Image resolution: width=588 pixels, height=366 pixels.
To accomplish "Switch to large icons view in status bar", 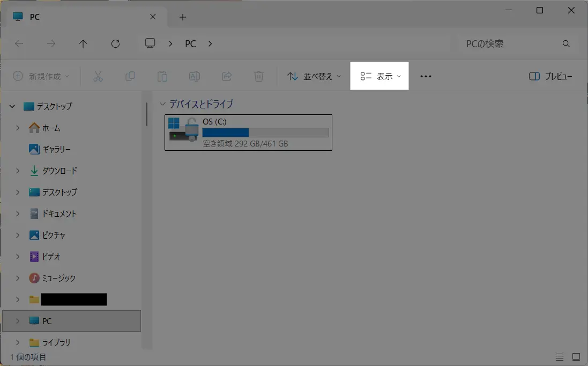I will 576,357.
